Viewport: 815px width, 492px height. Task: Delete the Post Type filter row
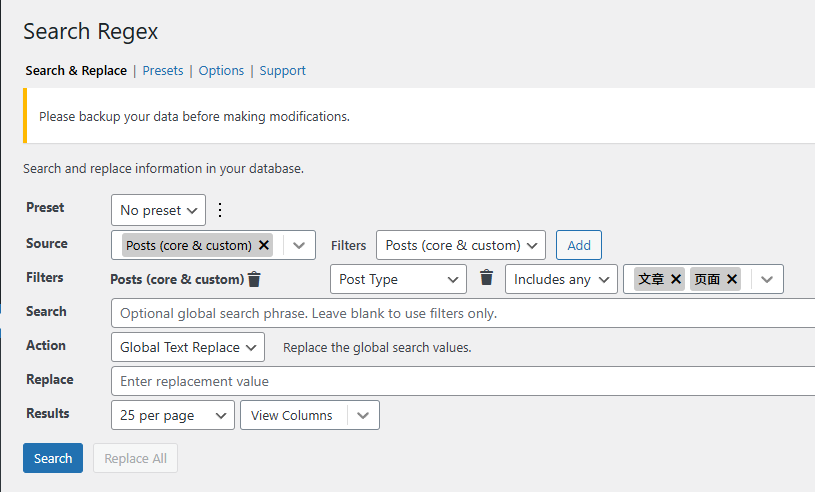pyautogui.click(x=486, y=279)
